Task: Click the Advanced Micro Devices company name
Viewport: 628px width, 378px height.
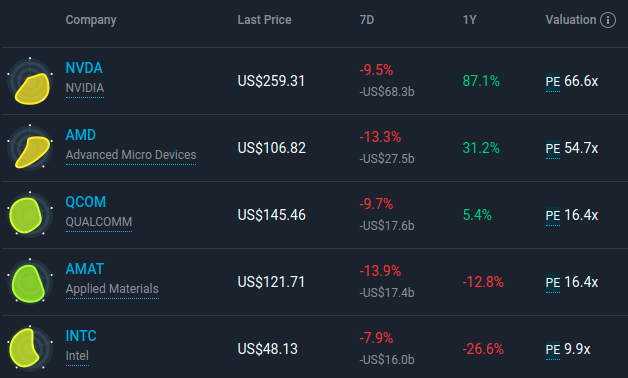Action: [131, 155]
